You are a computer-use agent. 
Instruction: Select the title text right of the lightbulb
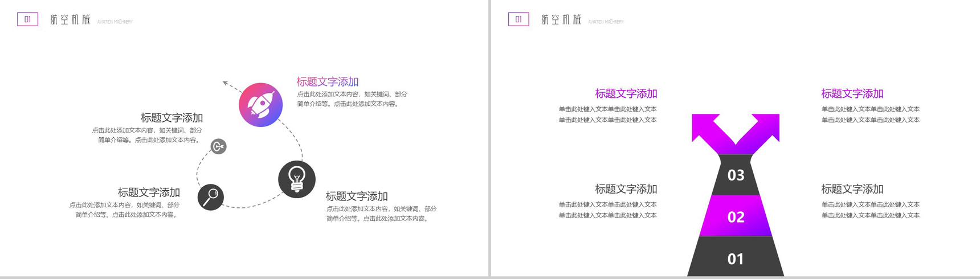click(x=356, y=196)
